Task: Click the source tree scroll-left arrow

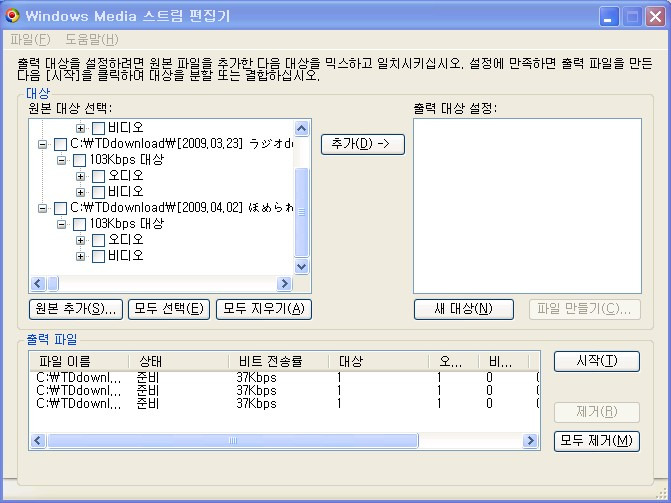Action: (38, 283)
